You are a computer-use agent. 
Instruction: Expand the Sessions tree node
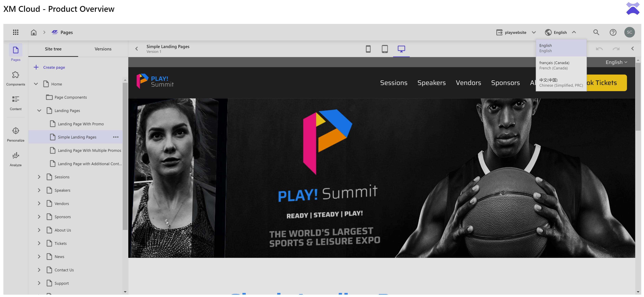(x=39, y=177)
